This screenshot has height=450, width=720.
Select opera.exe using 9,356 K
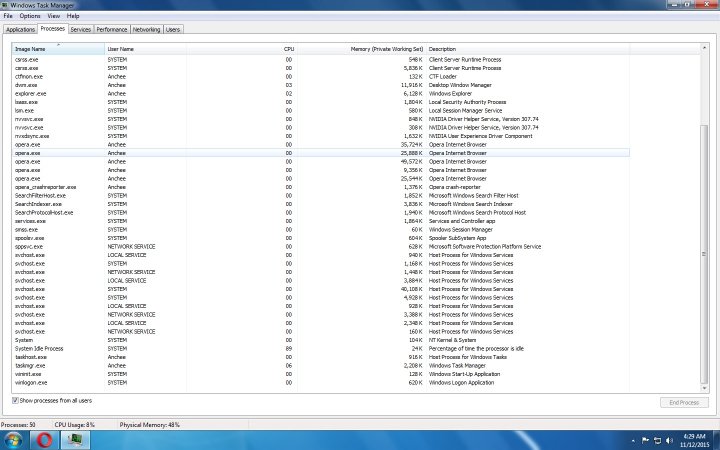click(321, 170)
